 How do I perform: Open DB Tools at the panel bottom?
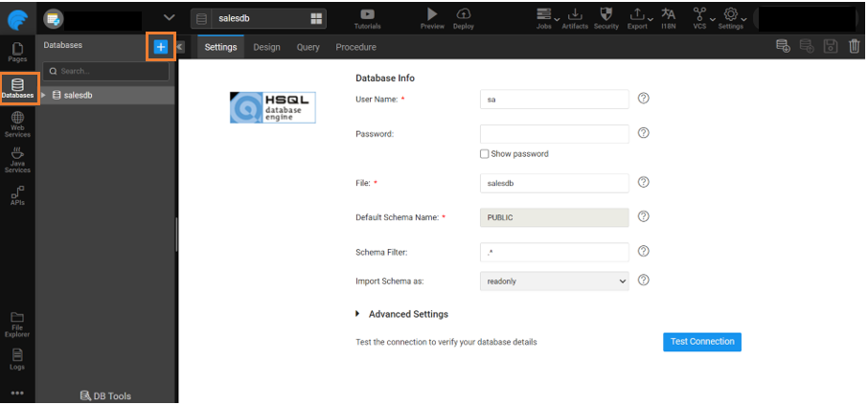pyautogui.click(x=105, y=395)
